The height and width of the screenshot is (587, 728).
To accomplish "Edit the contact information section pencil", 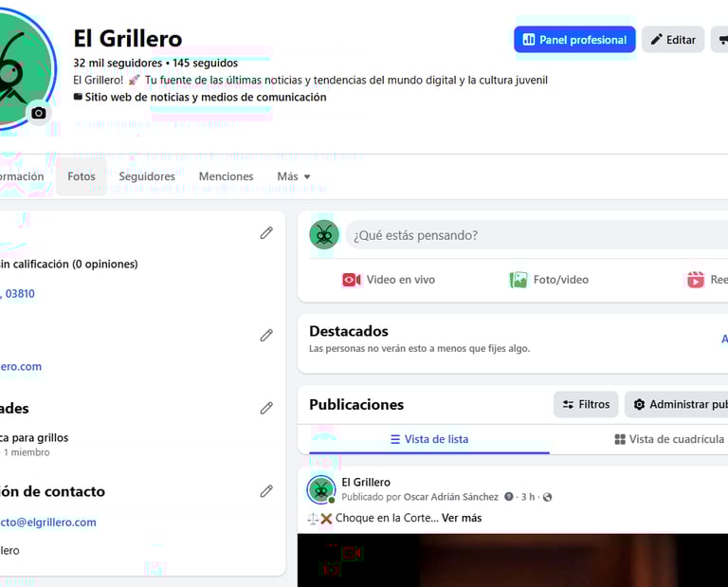I will tap(266, 491).
